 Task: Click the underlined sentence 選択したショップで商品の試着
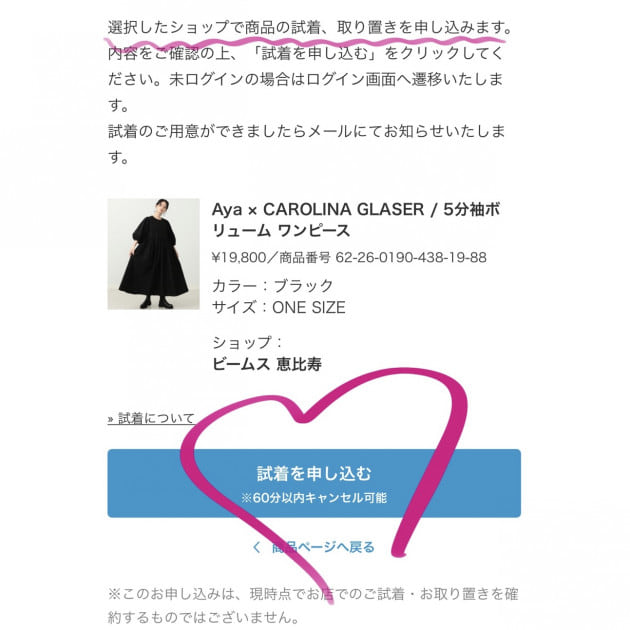coord(214,27)
